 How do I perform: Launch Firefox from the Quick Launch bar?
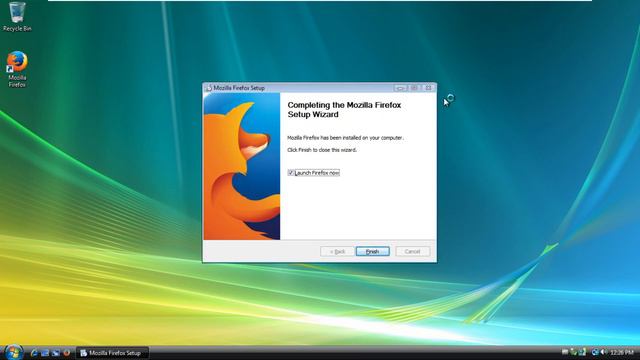pos(67,353)
